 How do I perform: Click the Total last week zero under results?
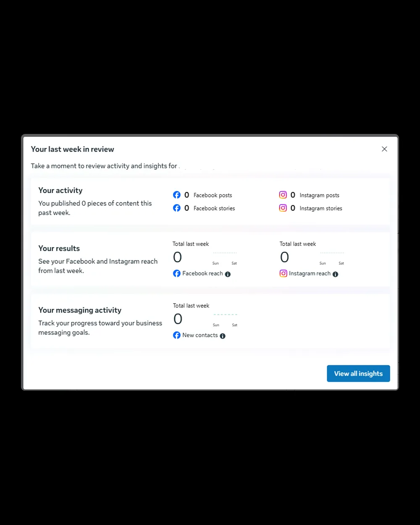point(177,257)
